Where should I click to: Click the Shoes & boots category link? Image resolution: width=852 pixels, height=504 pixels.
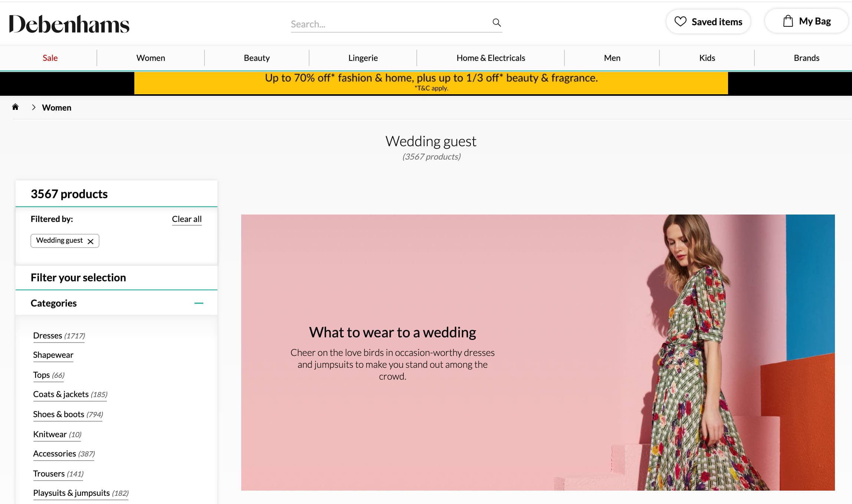coord(68,413)
